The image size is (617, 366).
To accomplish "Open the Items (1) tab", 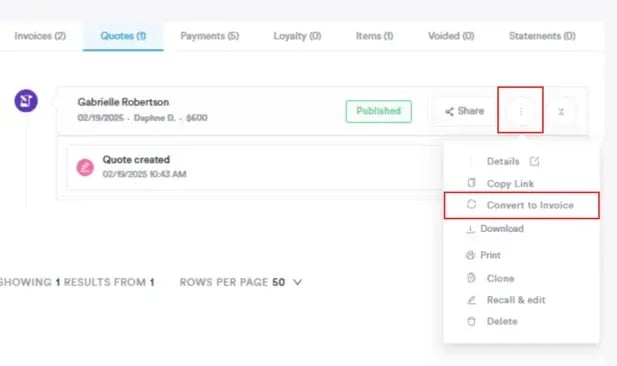I will (x=375, y=36).
